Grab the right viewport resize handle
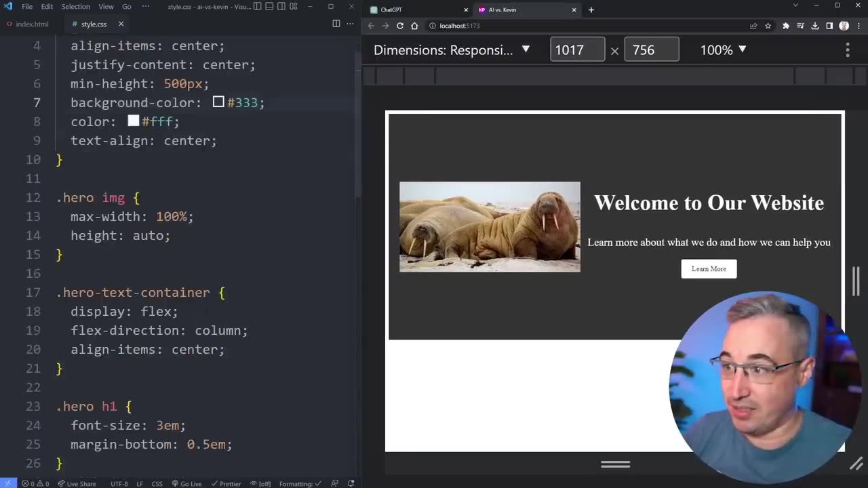Image resolution: width=868 pixels, height=488 pixels. click(x=856, y=281)
